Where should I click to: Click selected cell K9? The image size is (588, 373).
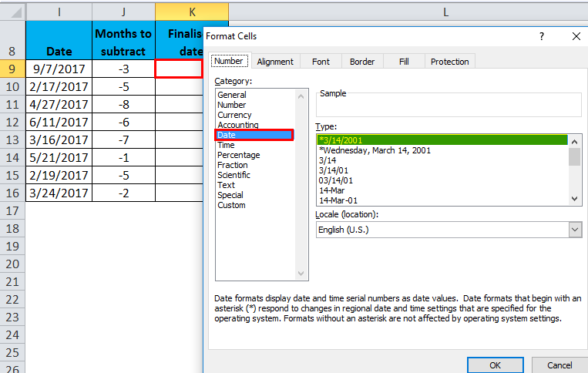pyautogui.click(x=179, y=69)
